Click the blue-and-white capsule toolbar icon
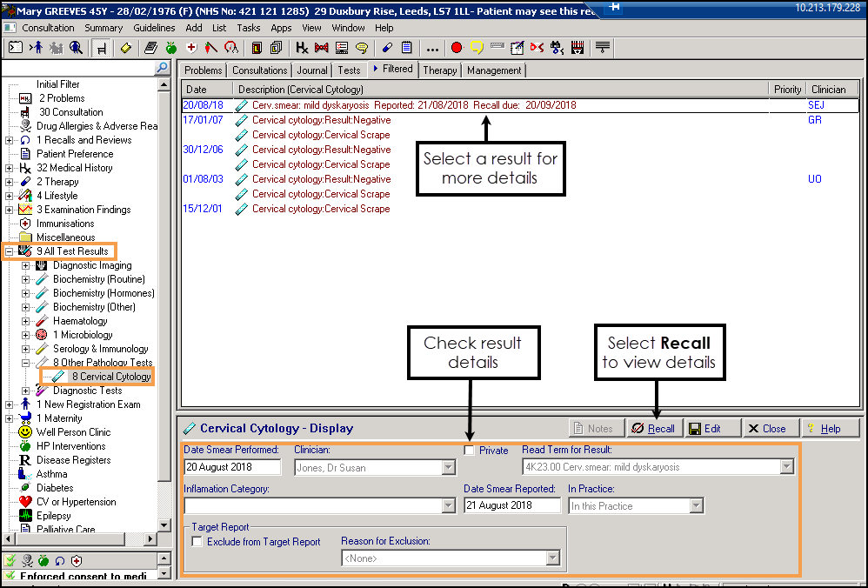 point(387,48)
